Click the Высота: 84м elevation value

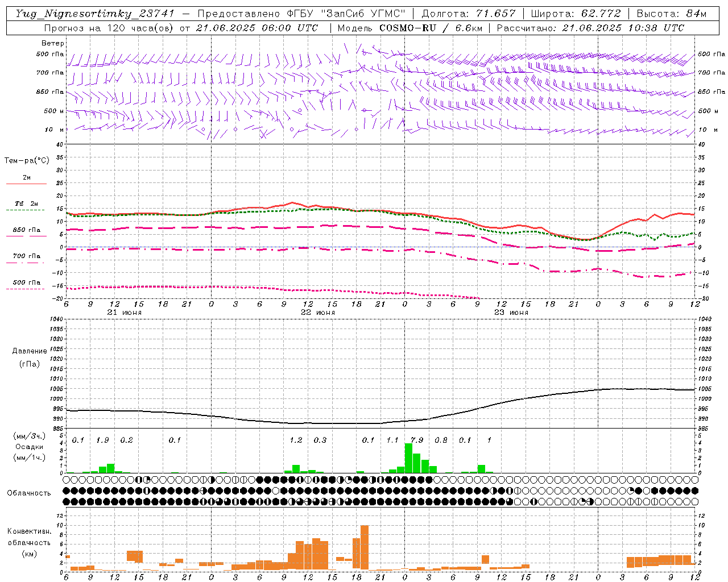pyautogui.click(x=671, y=14)
